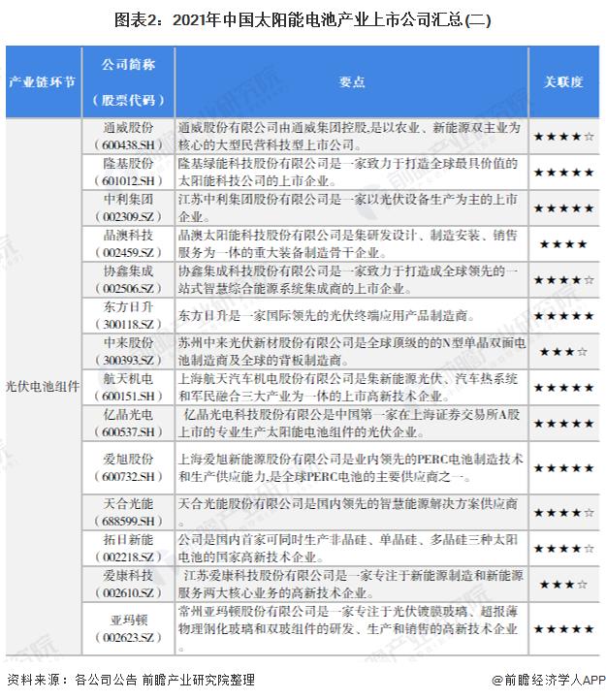606x700 pixels.
Task: Click the star rating in 中来股份 row
Action: pyautogui.click(x=563, y=352)
